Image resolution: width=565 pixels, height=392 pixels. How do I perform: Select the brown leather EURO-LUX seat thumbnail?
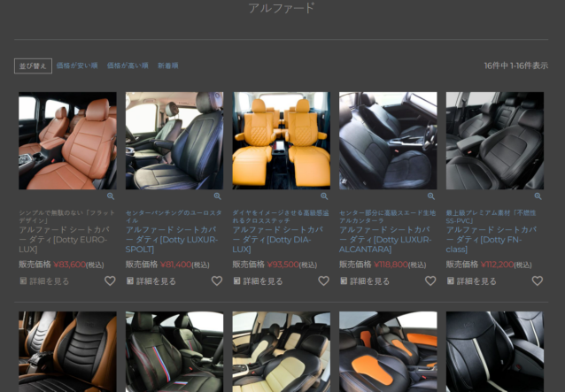[x=67, y=141]
